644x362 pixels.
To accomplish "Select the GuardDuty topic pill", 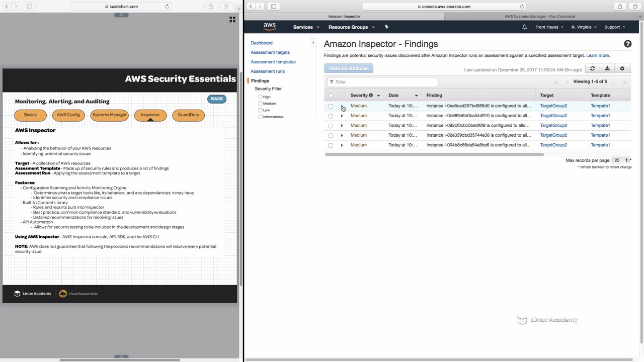I will [x=188, y=115].
